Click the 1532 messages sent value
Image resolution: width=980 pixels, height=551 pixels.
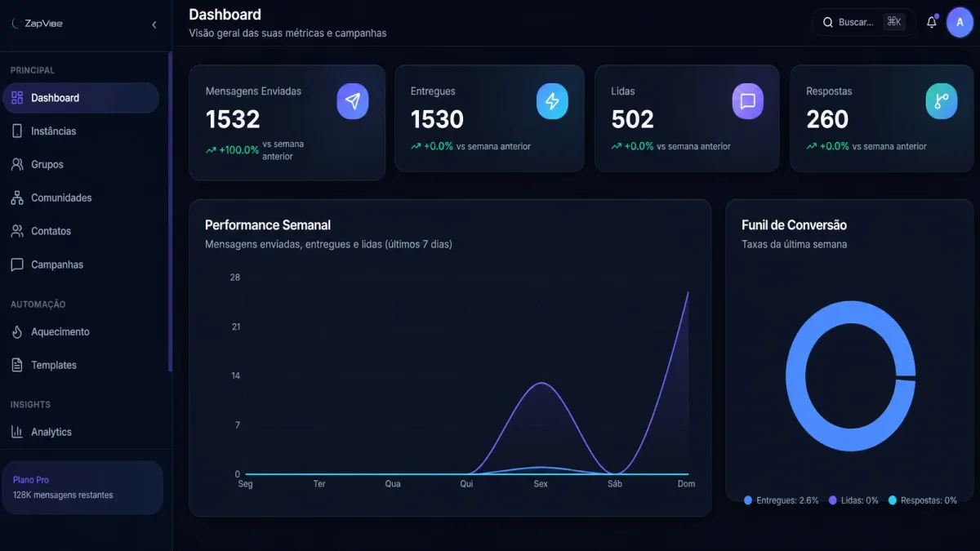tap(233, 120)
